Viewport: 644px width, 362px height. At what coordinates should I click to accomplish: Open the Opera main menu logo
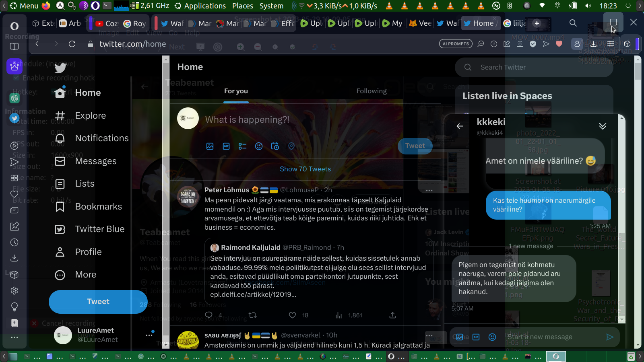pyautogui.click(x=14, y=26)
